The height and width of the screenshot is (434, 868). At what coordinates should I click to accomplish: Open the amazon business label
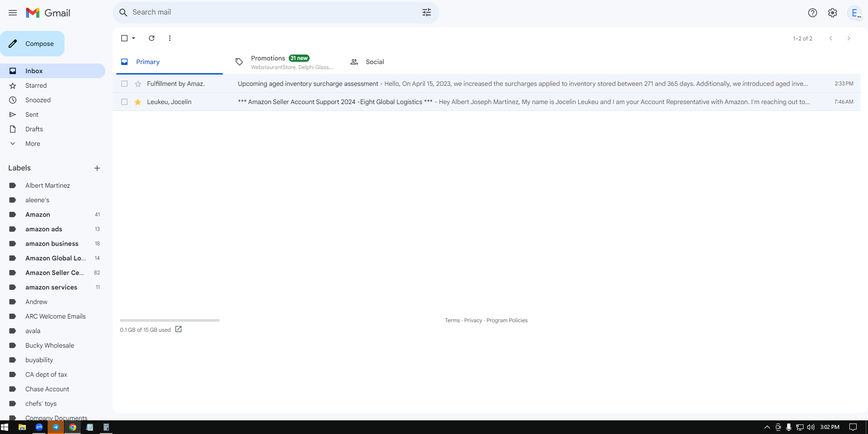click(x=53, y=244)
